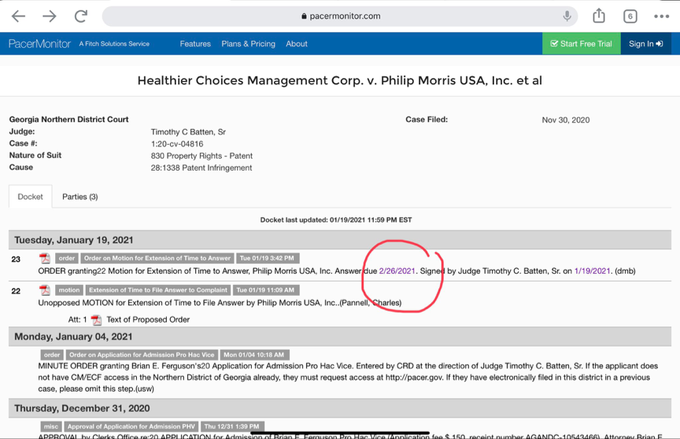The image size is (680, 439).
Task: Click docket entry number 23
Action: pyautogui.click(x=16, y=259)
